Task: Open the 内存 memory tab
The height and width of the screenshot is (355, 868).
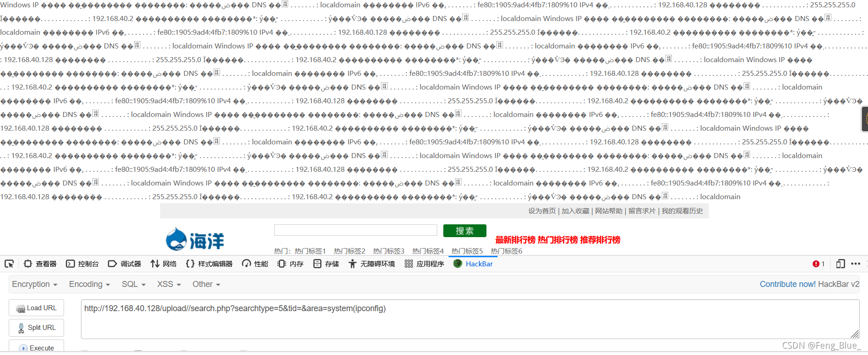Action: coord(291,264)
